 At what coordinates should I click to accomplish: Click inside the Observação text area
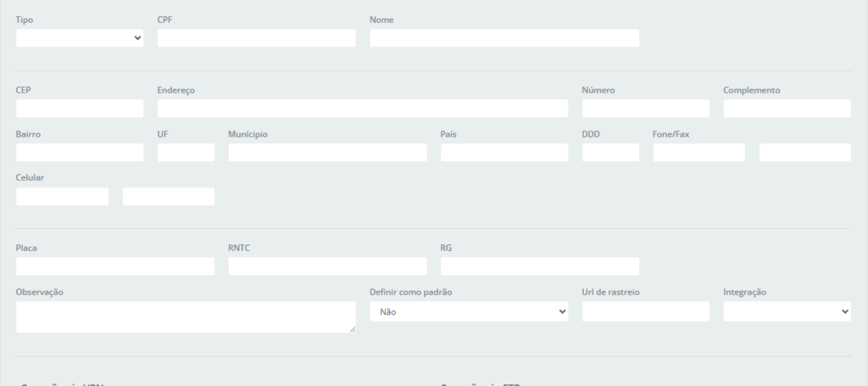tap(186, 316)
